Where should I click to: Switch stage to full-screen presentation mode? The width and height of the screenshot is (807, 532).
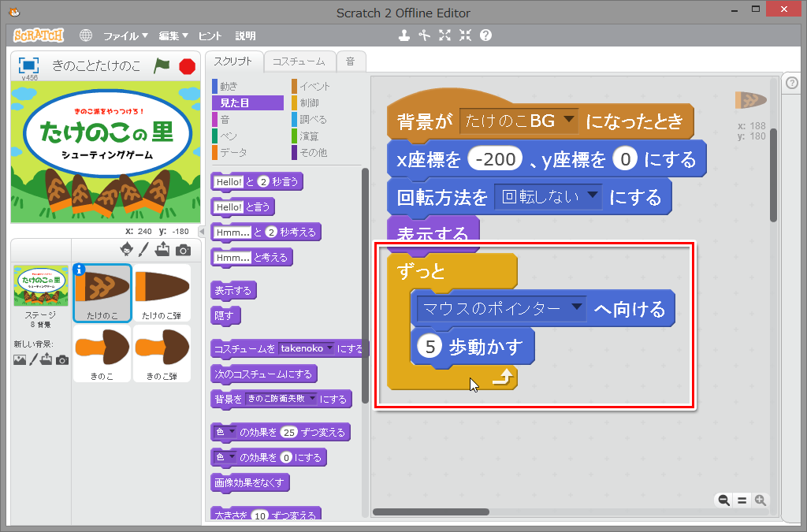coord(29,66)
